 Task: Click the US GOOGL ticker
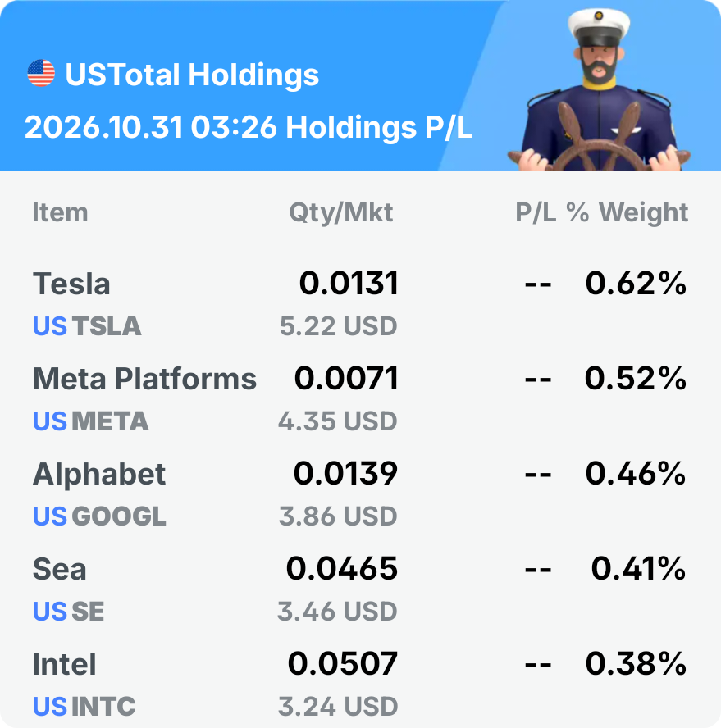pos(99,516)
